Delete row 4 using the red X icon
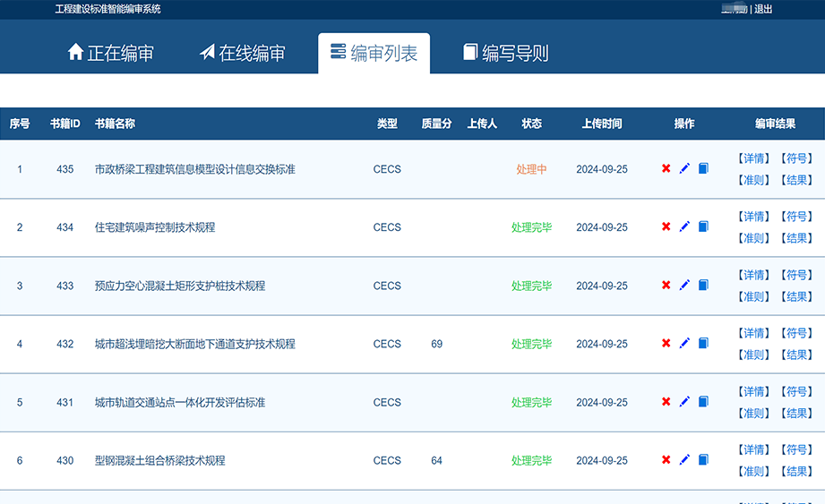 (x=666, y=343)
